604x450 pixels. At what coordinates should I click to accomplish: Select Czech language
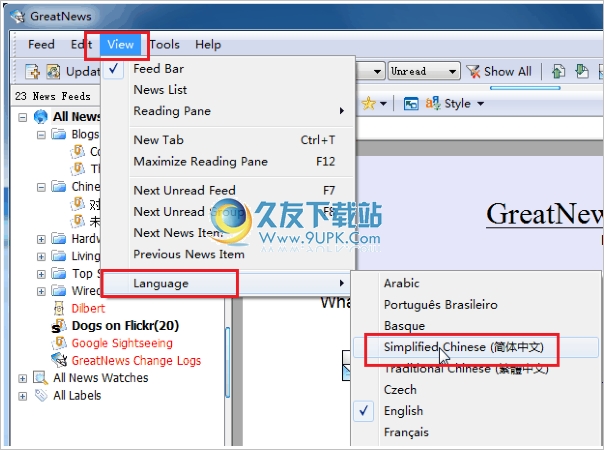476,390
